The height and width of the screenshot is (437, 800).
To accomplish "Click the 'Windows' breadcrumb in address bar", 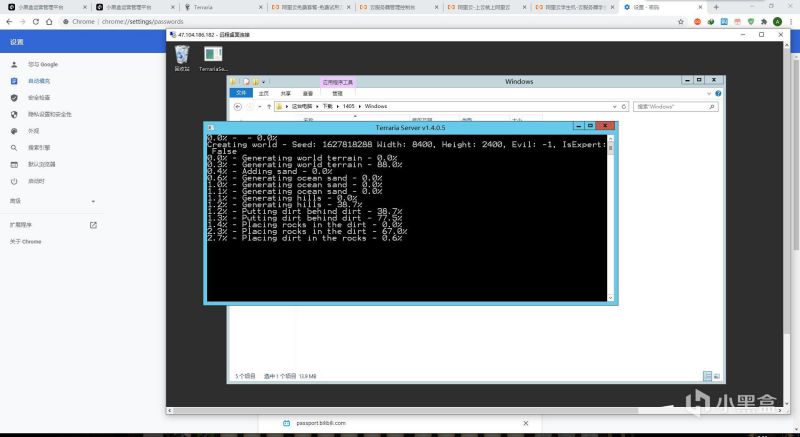I will point(376,107).
